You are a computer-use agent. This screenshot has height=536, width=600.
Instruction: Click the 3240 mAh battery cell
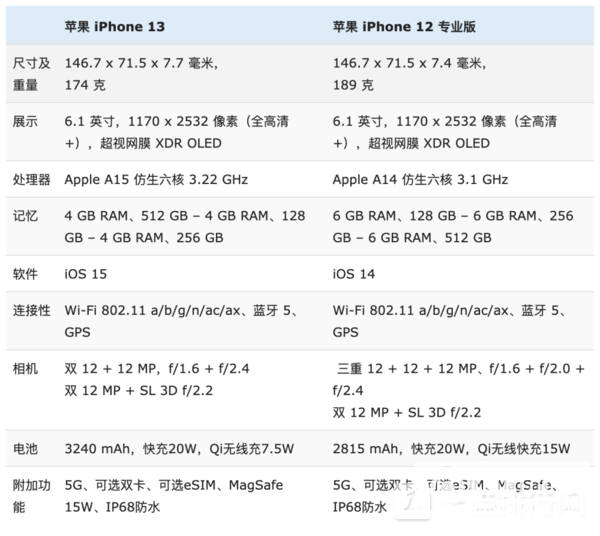tap(180, 449)
